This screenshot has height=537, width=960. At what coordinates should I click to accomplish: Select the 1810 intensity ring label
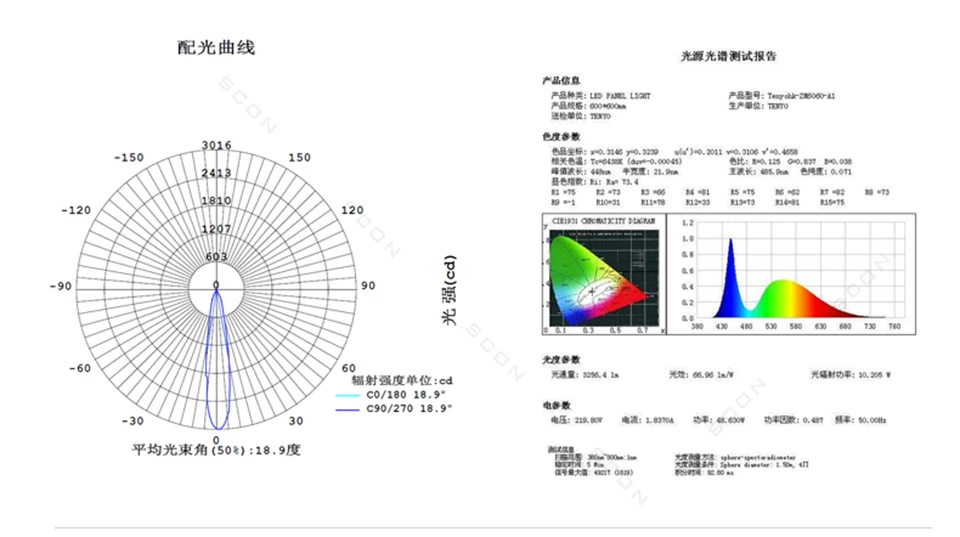pyautogui.click(x=217, y=200)
